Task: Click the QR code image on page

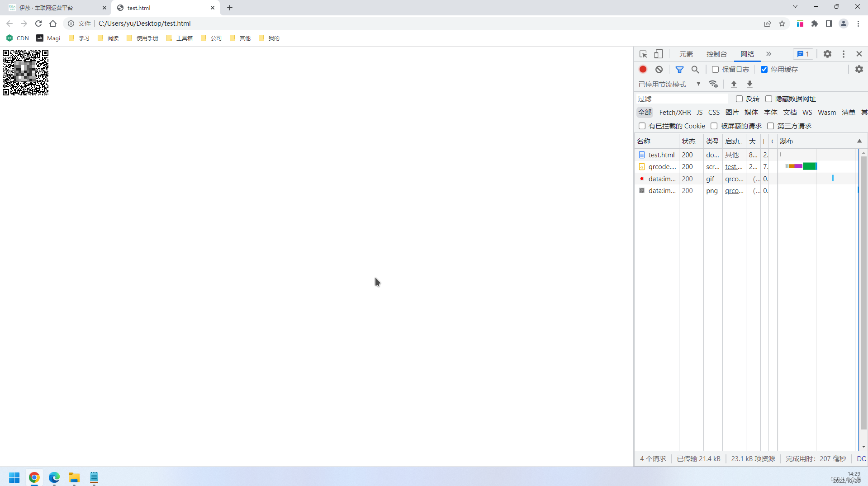Action: pos(26,73)
